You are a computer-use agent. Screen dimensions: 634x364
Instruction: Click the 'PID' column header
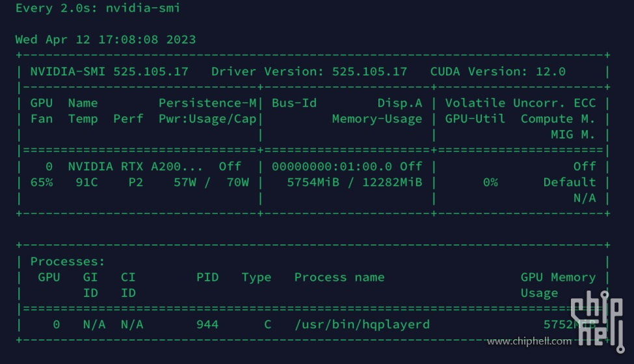[207, 277]
